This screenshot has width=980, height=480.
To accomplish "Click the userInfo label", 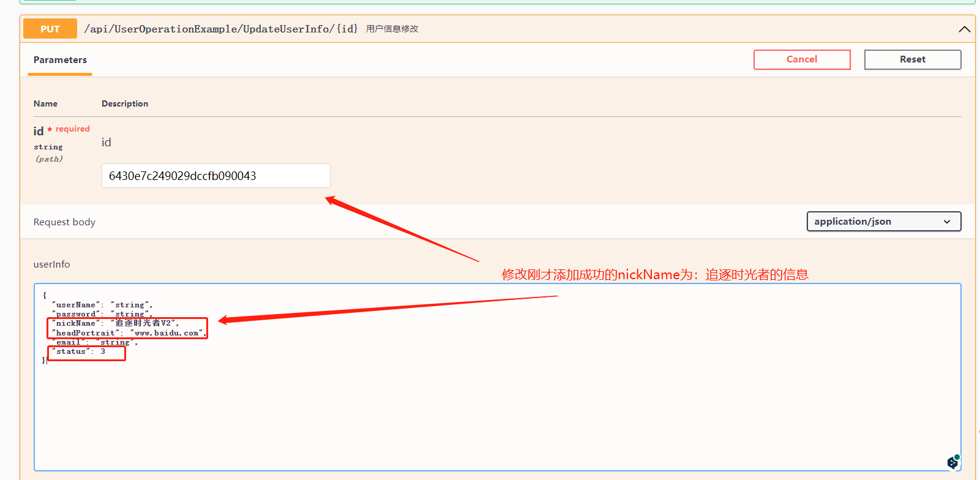I will (52, 264).
